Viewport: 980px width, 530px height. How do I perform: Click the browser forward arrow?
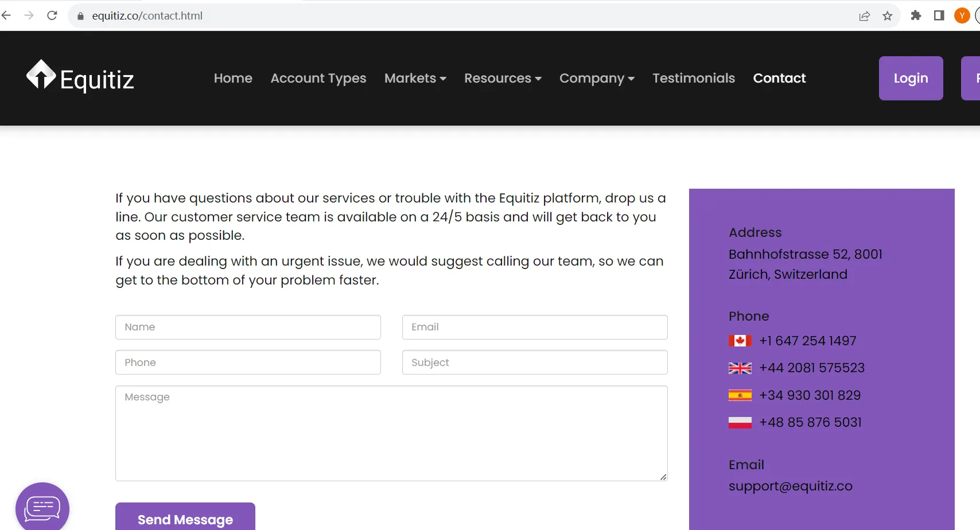(29, 15)
